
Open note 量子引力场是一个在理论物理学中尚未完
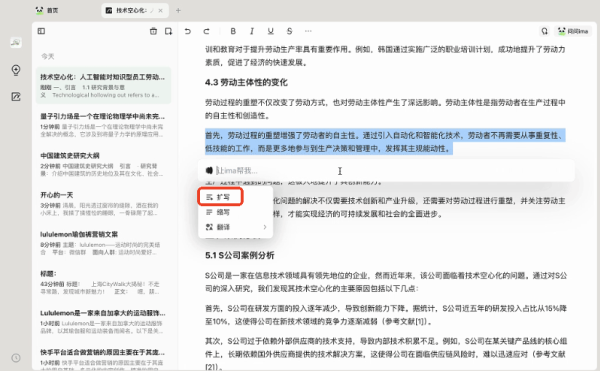(103, 125)
